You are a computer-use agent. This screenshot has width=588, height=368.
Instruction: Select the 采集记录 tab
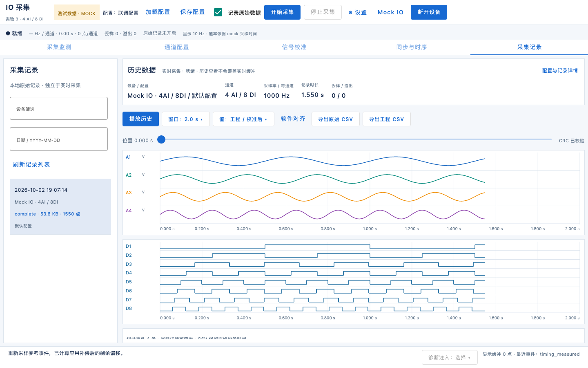coord(529,47)
